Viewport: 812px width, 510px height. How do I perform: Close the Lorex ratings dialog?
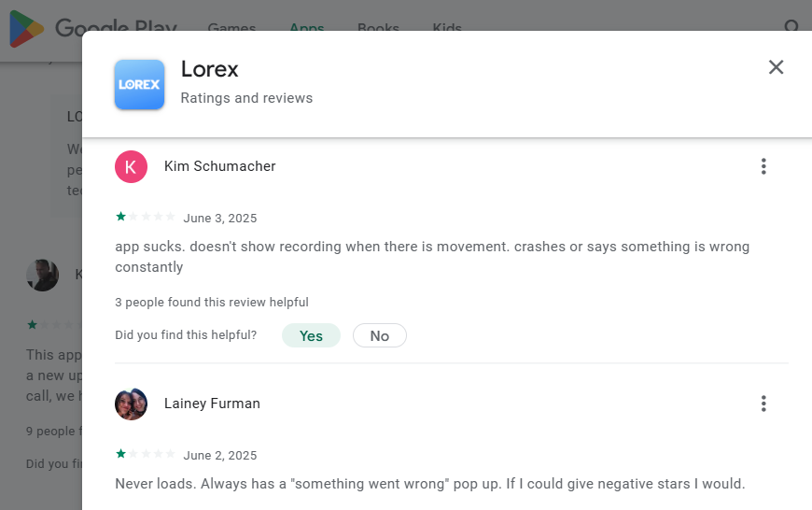pos(776,67)
